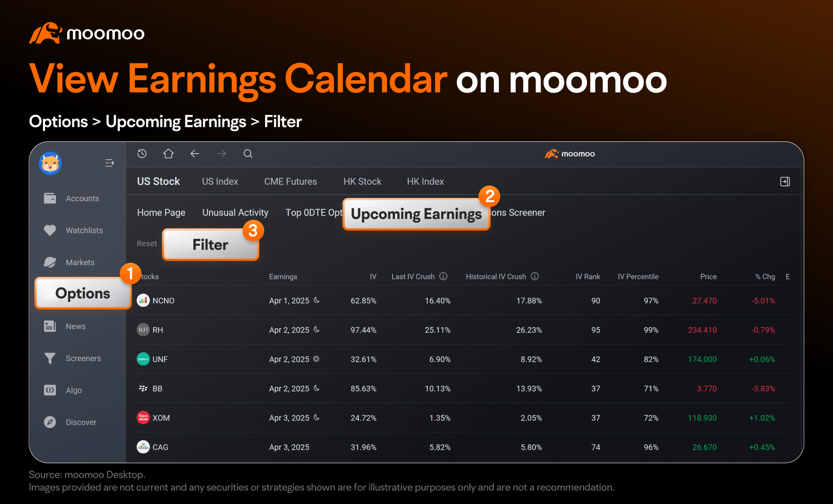Open the history clock icon

142,154
